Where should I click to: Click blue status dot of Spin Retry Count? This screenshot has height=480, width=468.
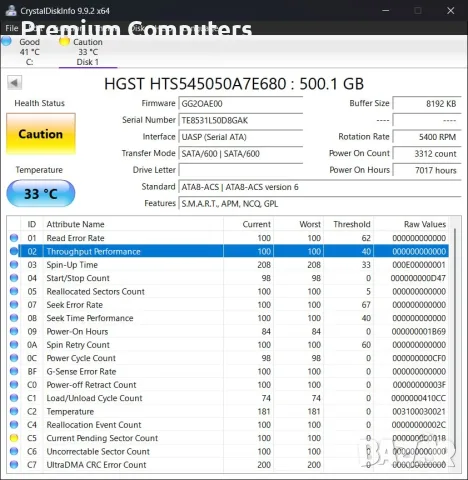click(14, 344)
